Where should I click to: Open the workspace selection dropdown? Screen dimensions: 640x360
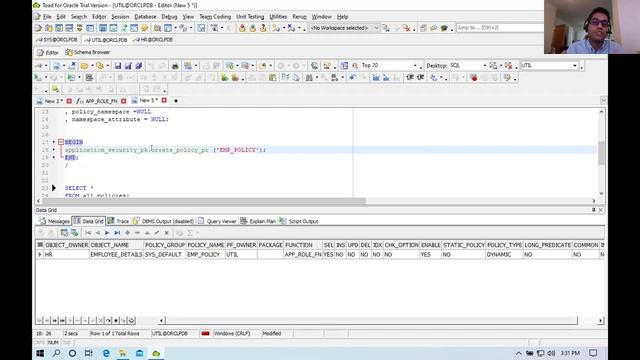[x=376, y=28]
